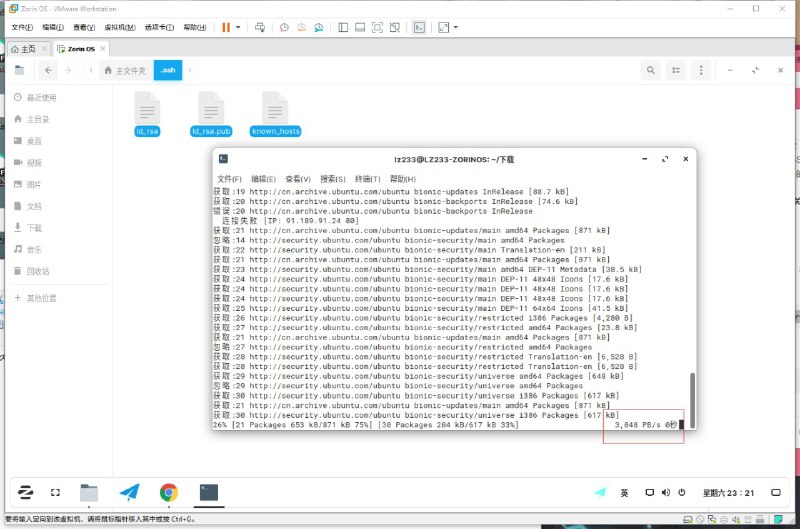Screen dimensions: 800x529
Task: Open Chrome from the taskbar
Action: 169,493
